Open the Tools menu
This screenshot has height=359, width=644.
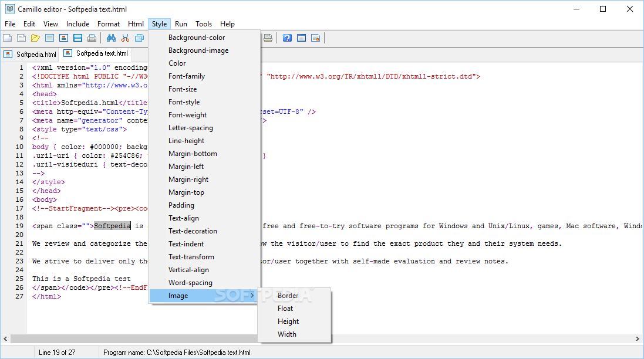[203, 24]
